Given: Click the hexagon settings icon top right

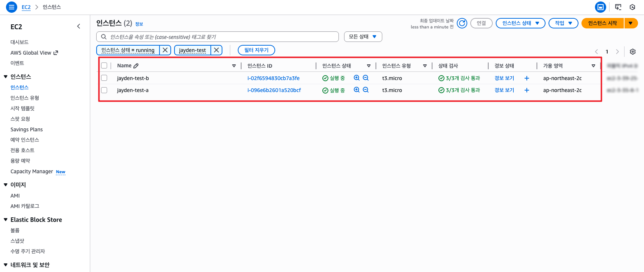Looking at the screenshot, I should tap(632, 7).
